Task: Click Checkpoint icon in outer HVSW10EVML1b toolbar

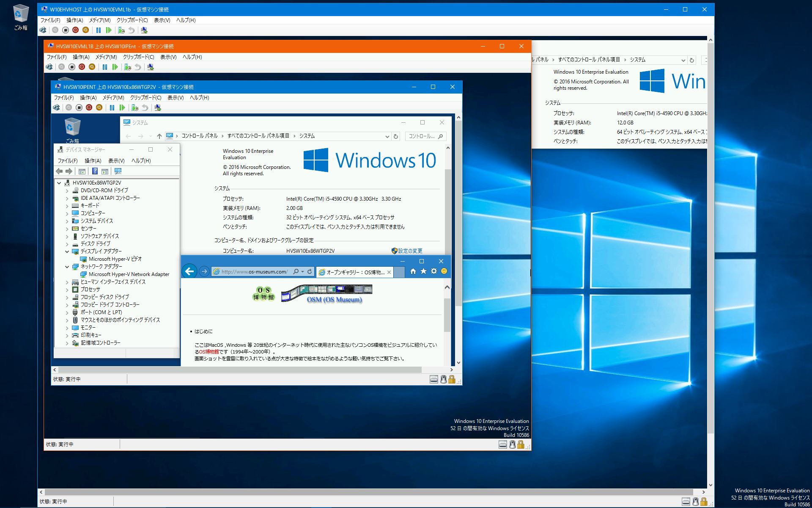Action: 121,30
